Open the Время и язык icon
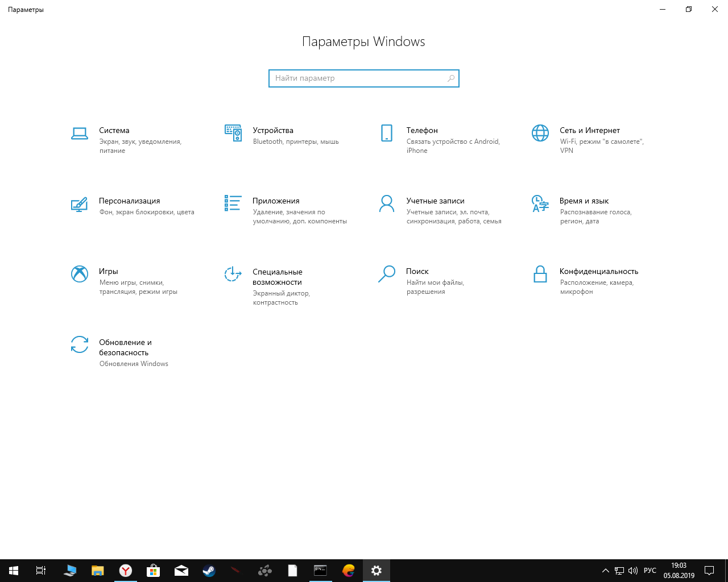The image size is (728, 582). pyautogui.click(x=540, y=203)
